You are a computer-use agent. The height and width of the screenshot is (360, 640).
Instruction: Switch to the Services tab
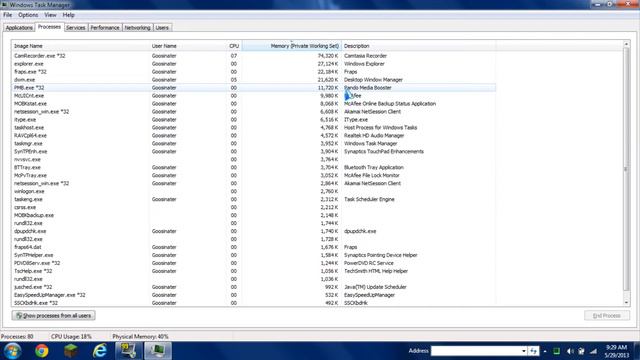[x=76, y=28]
